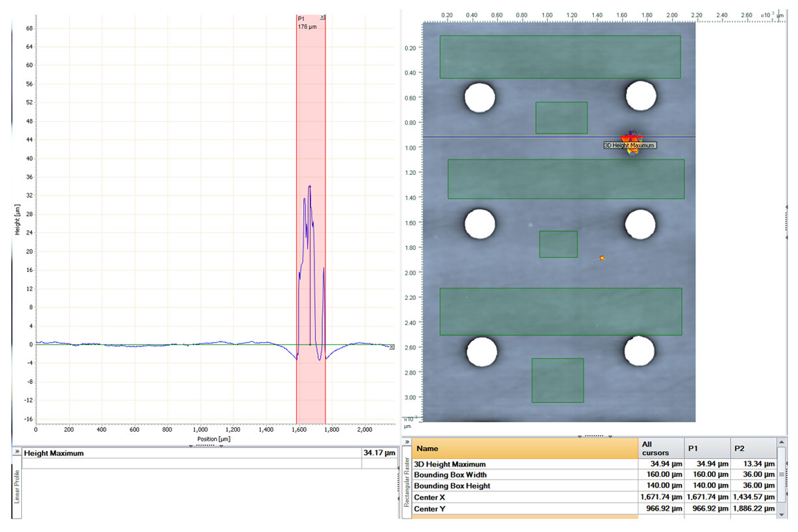The height and width of the screenshot is (532, 798).
Task: Close the P1 cursor region marker
Action: [x=323, y=18]
